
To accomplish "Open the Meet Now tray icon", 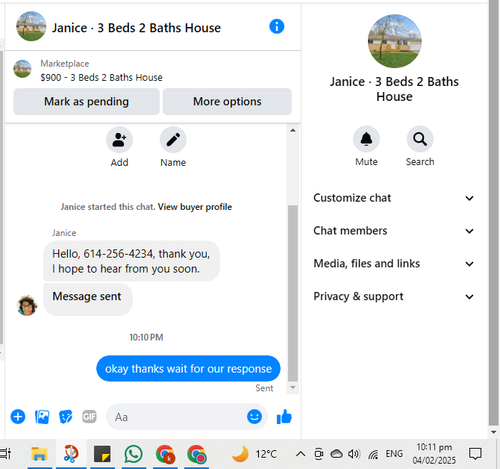I will [x=319, y=454].
